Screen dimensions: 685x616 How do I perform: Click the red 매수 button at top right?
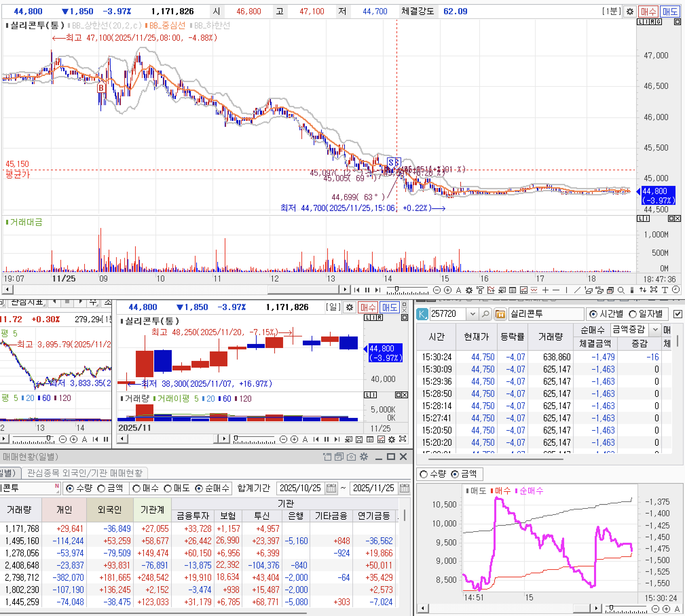(x=648, y=12)
